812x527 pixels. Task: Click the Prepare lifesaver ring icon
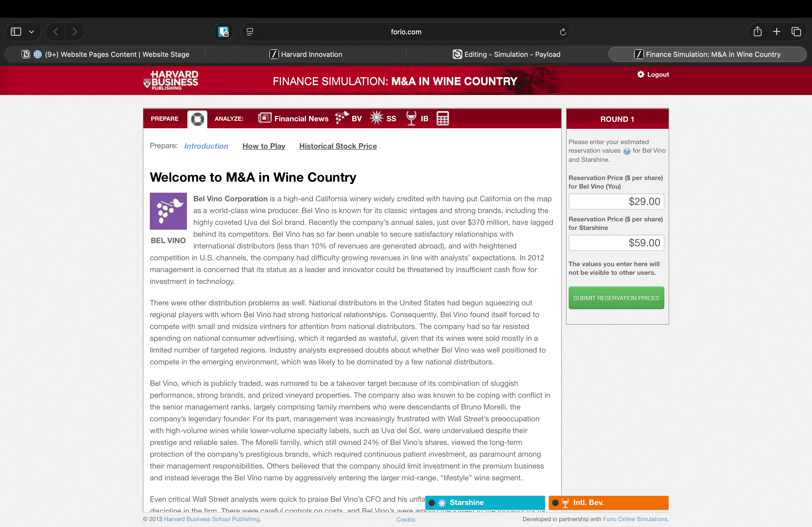tap(197, 119)
